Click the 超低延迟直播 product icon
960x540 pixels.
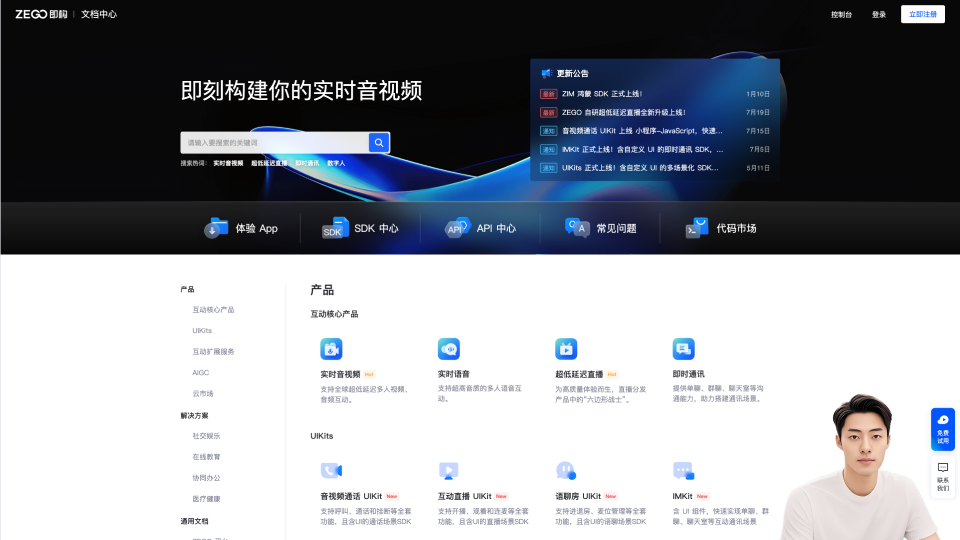[566, 349]
